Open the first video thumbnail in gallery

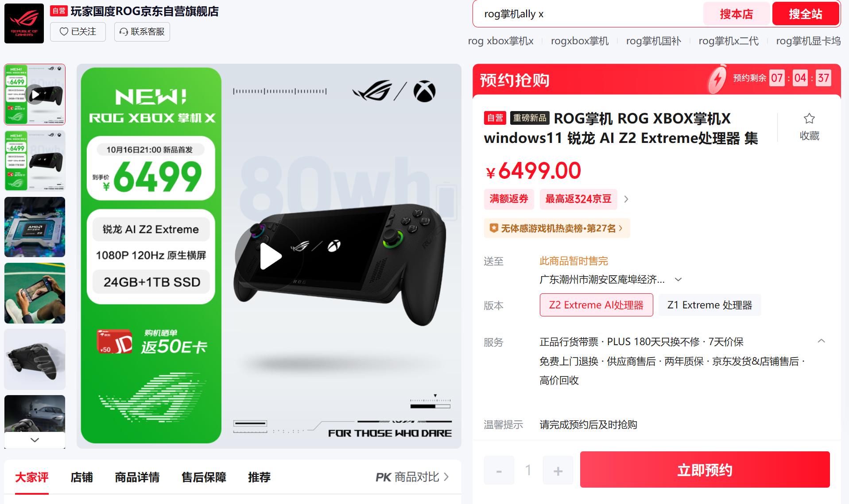[35, 94]
